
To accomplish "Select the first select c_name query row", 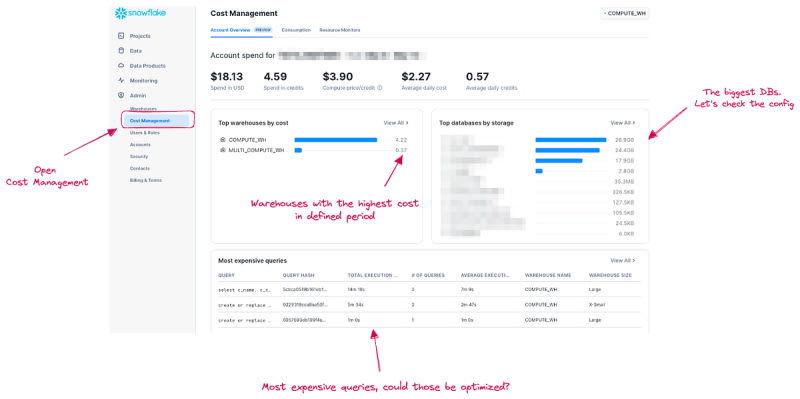I will click(429, 289).
